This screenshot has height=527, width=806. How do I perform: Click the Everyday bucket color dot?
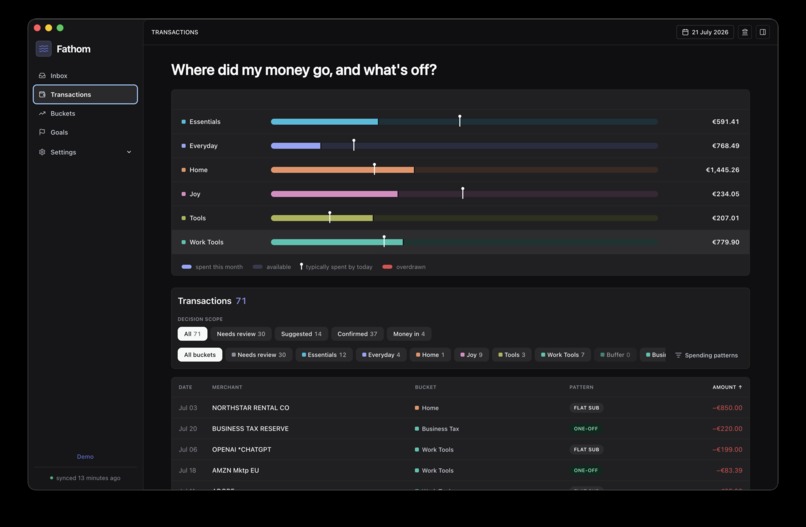coord(184,146)
